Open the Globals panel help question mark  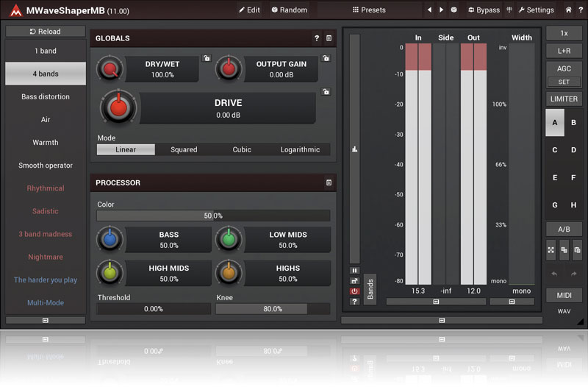(x=317, y=38)
